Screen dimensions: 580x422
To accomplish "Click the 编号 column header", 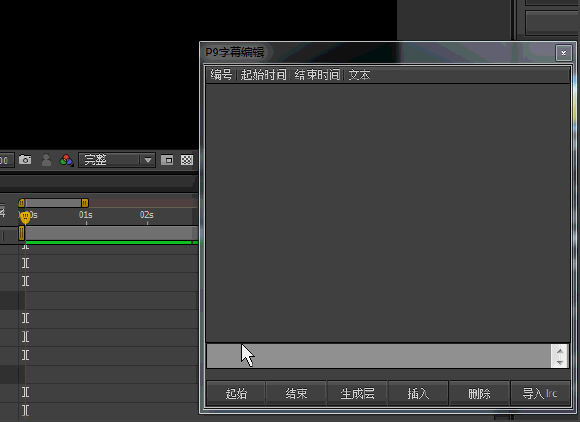I will click(221, 75).
